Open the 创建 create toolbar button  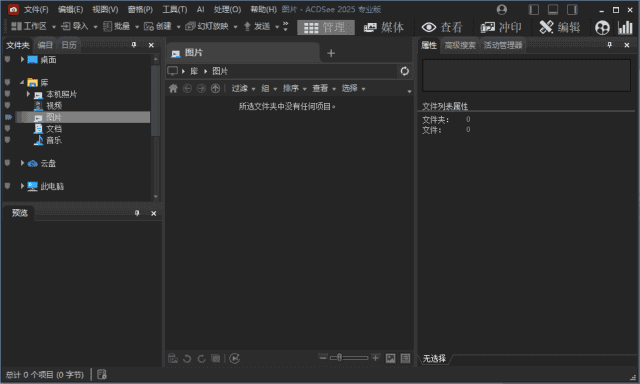(158, 27)
